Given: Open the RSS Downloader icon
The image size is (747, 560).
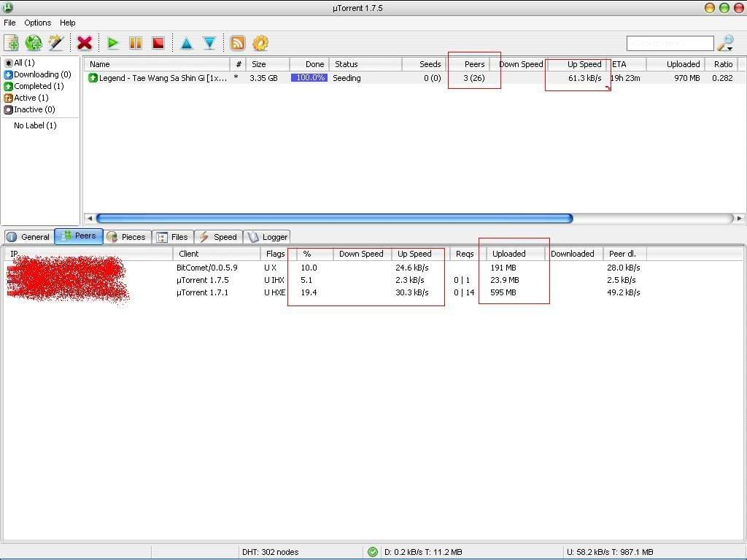Looking at the screenshot, I should [238, 43].
